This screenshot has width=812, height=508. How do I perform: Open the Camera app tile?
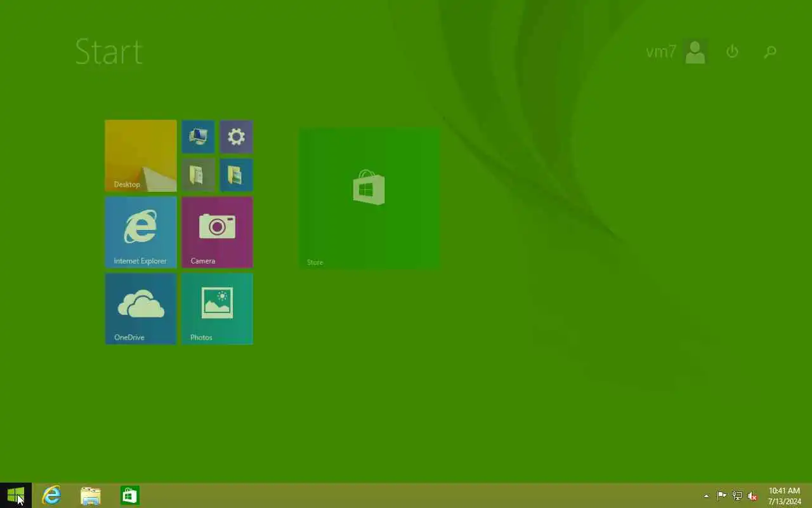pos(218,232)
